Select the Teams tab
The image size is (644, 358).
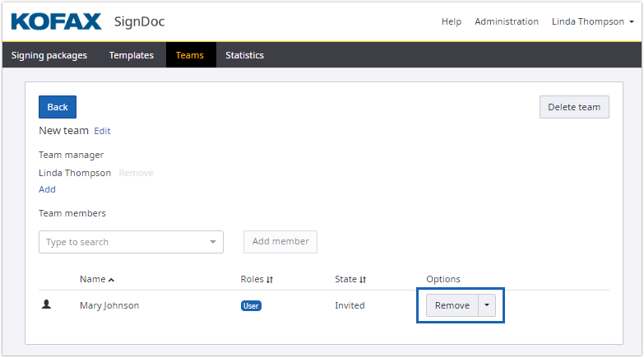point(190,55)
